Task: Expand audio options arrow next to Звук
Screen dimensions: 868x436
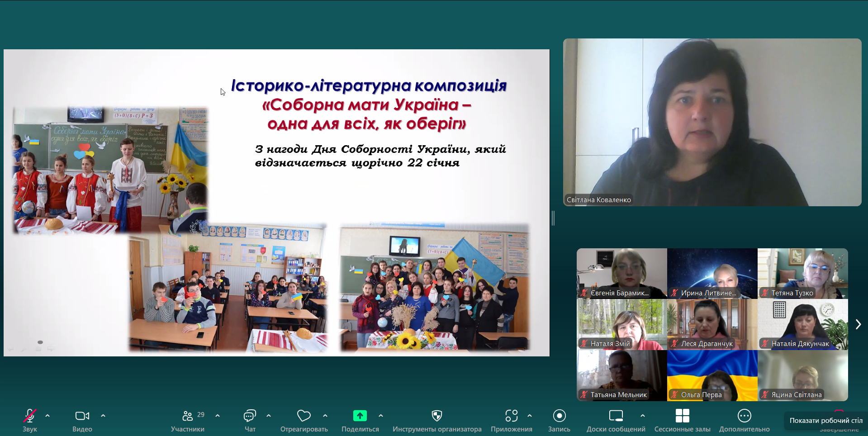Action: (x=47, y=415)
